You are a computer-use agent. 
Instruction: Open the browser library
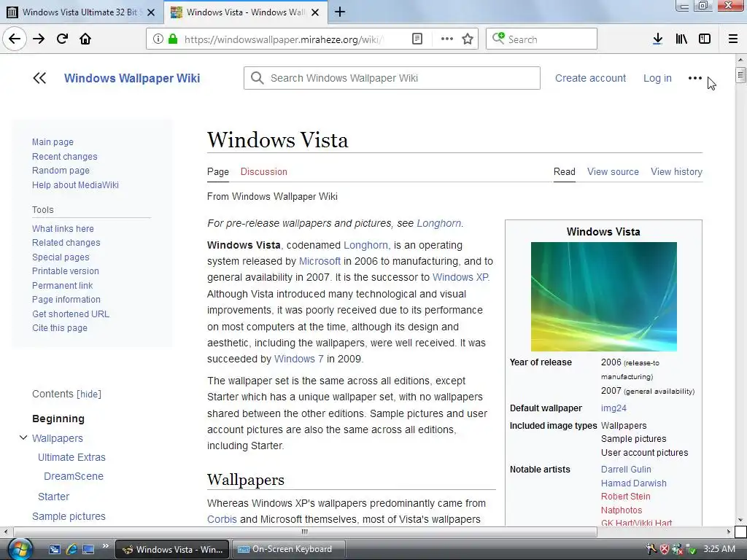681,39
